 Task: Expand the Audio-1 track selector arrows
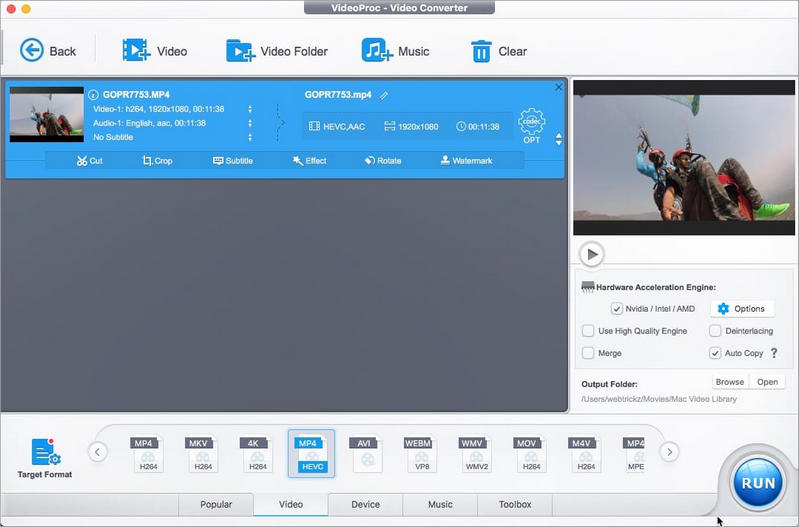(x=250, y=123)
